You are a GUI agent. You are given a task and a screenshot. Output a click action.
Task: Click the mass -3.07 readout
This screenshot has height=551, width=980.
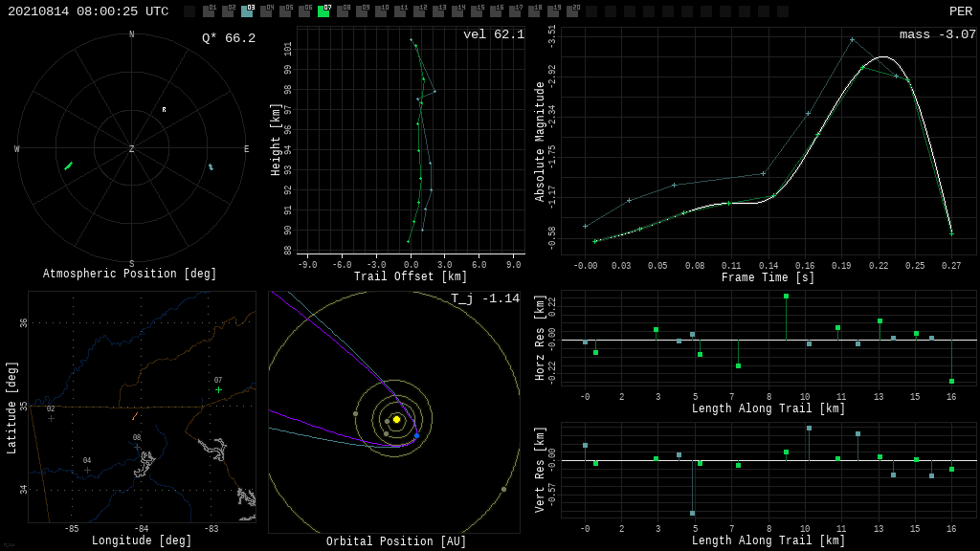[x=937, y=34]
